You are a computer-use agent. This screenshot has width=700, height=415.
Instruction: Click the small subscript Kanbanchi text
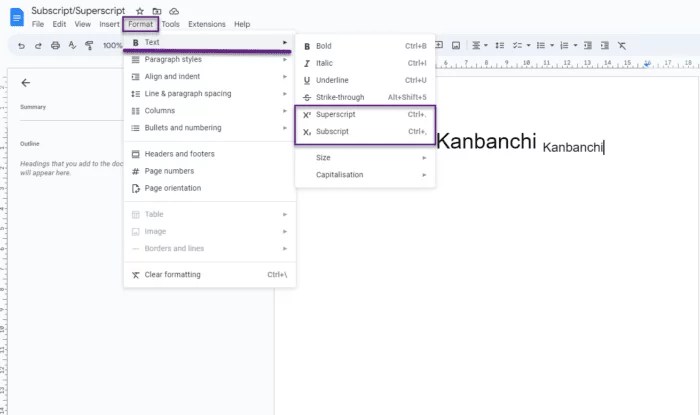tap(573, 147)
